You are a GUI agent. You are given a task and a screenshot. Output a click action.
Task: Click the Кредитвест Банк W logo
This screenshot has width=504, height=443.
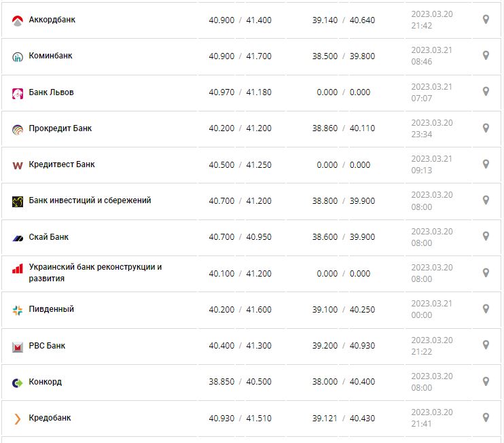point(18,165)
